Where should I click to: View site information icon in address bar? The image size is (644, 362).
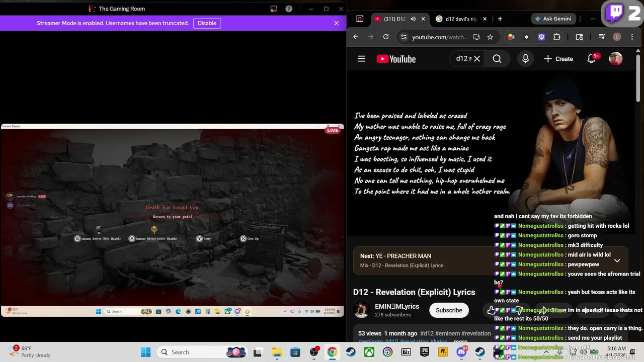pos(403,37)
